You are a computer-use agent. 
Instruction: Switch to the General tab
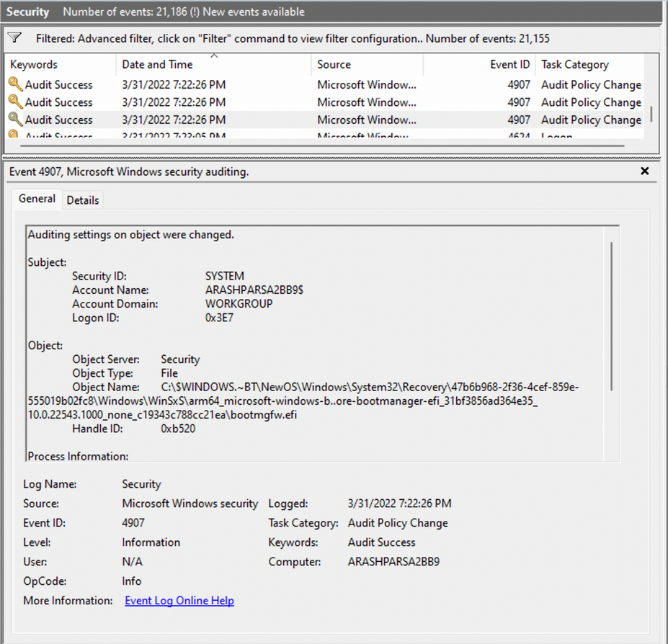(37, 199)
